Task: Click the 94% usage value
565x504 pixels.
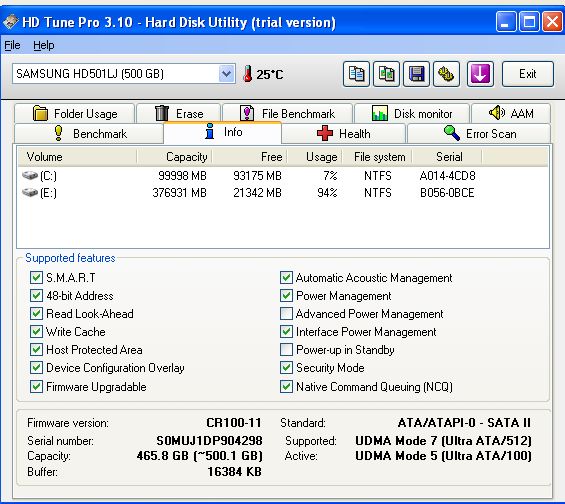Action: [x=327, y=193]
